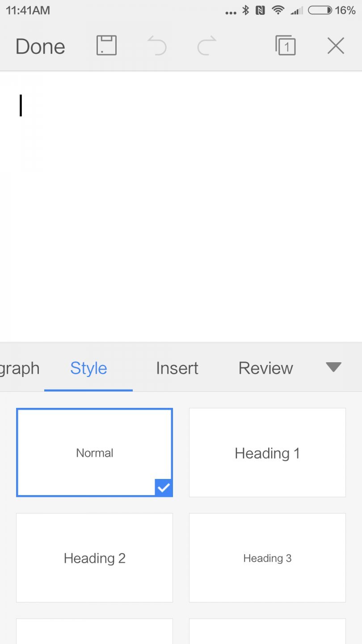Switch to the Insert tab
The height and width of the screenshot is (644, 362).
click(x=177, y=368)
